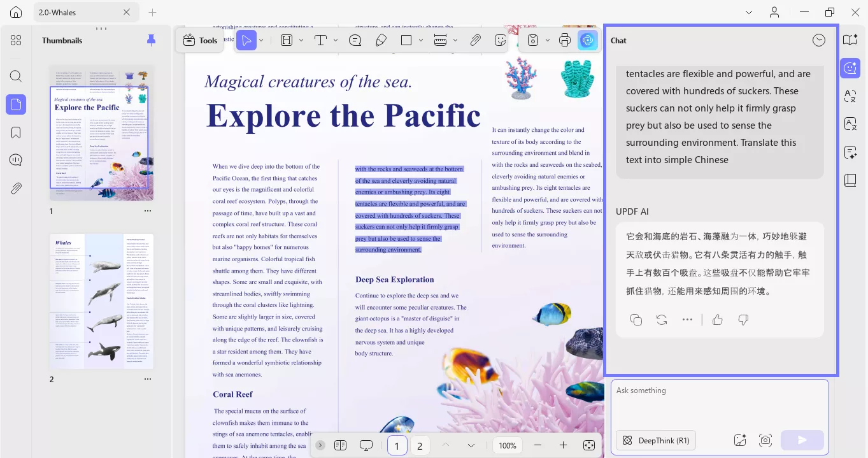Viewport: 868px width, 458px height.
Task: Open the title bar chevron dropdown
Action: click(x=748, y=12)
